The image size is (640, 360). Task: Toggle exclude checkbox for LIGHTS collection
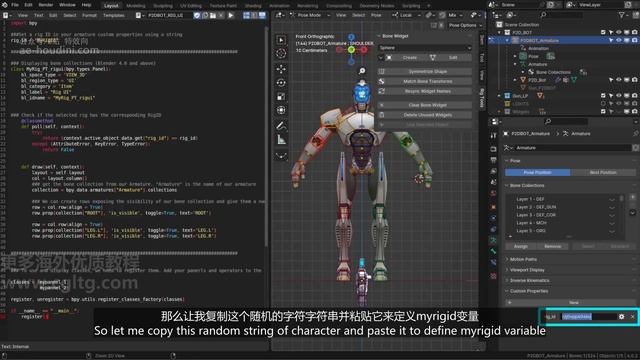(x=603, y=104)
